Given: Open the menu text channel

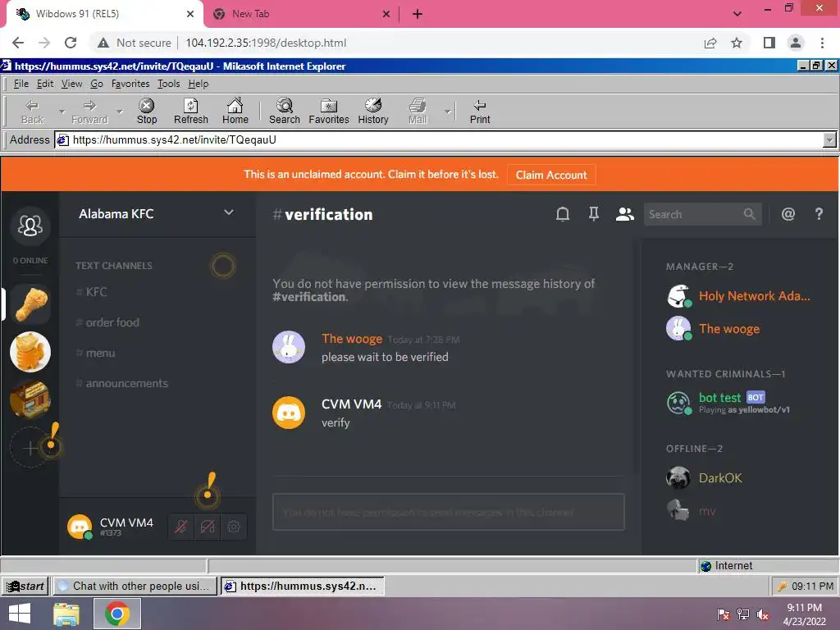Looking at the screenshot, I should tap(100, 353).
